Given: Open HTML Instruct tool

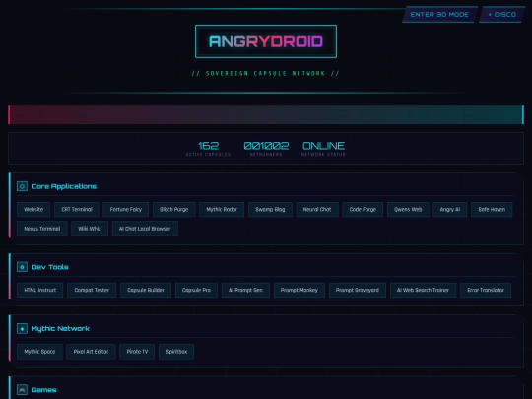Looking at the screenshot, I should (40, 290).
